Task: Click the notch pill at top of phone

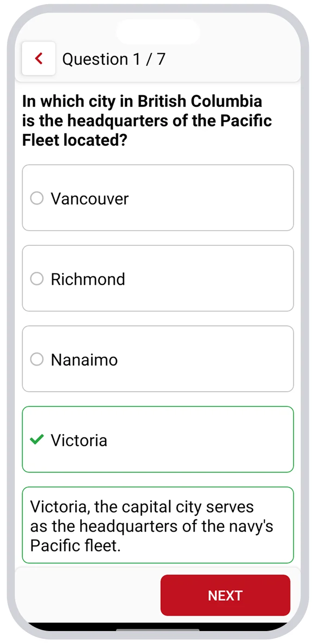Action: pos(158,31)
